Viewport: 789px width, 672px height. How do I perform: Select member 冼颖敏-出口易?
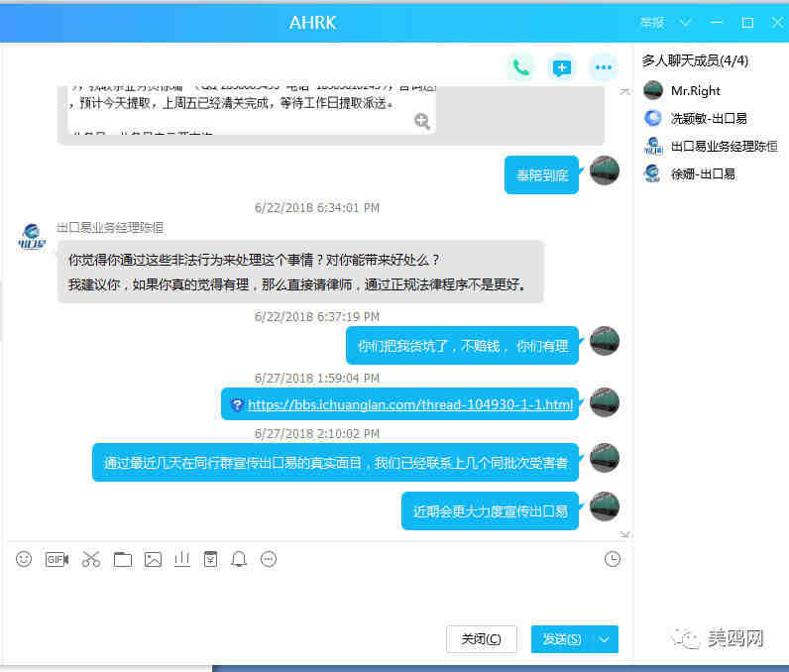tap(709, 118)
